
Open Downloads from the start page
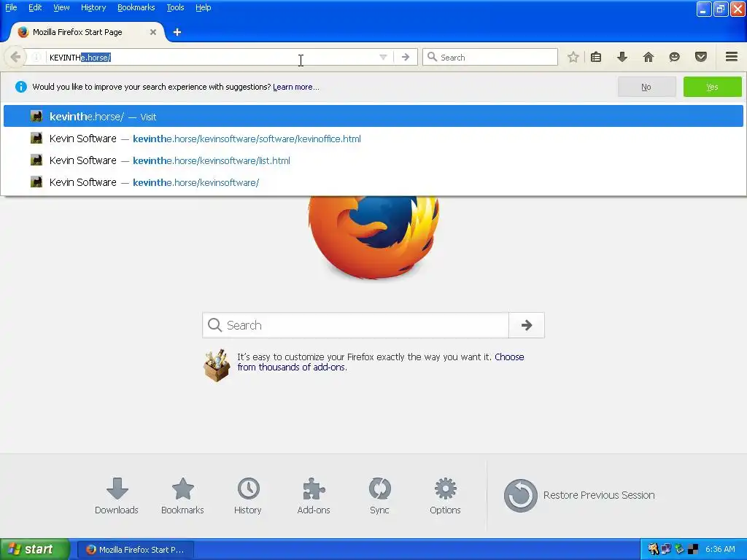pos(117,496)
